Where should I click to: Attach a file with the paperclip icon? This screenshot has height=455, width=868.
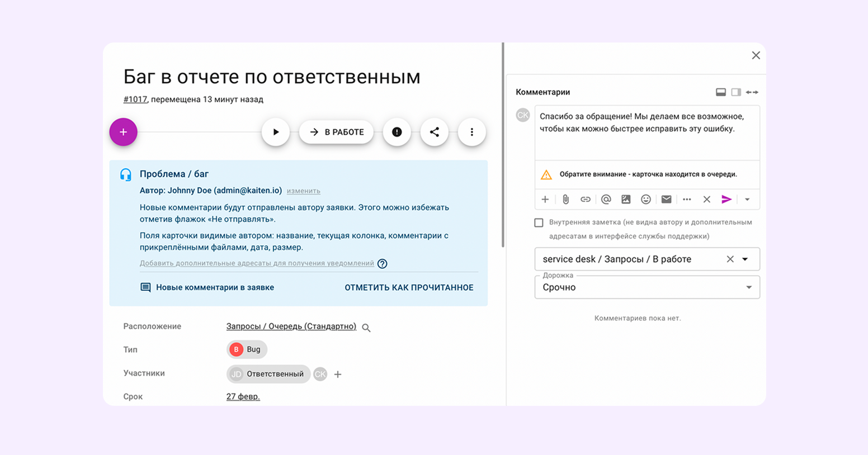point(565,200)
